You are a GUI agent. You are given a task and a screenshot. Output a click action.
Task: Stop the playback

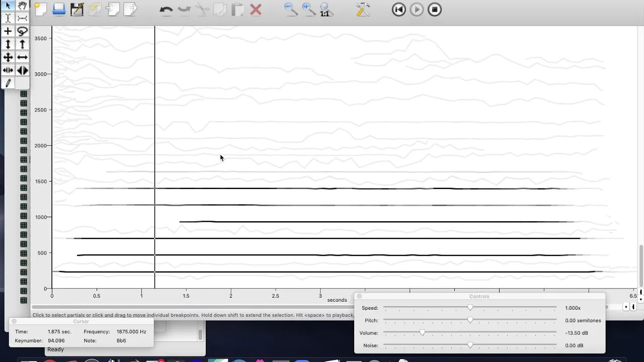tap(435, 10)
